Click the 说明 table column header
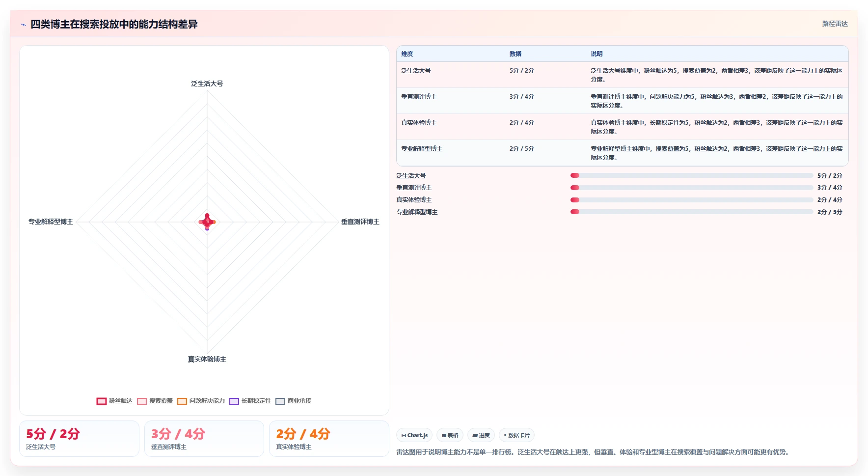This screenshot has width=868, height=476. click(x=597, y=54)
